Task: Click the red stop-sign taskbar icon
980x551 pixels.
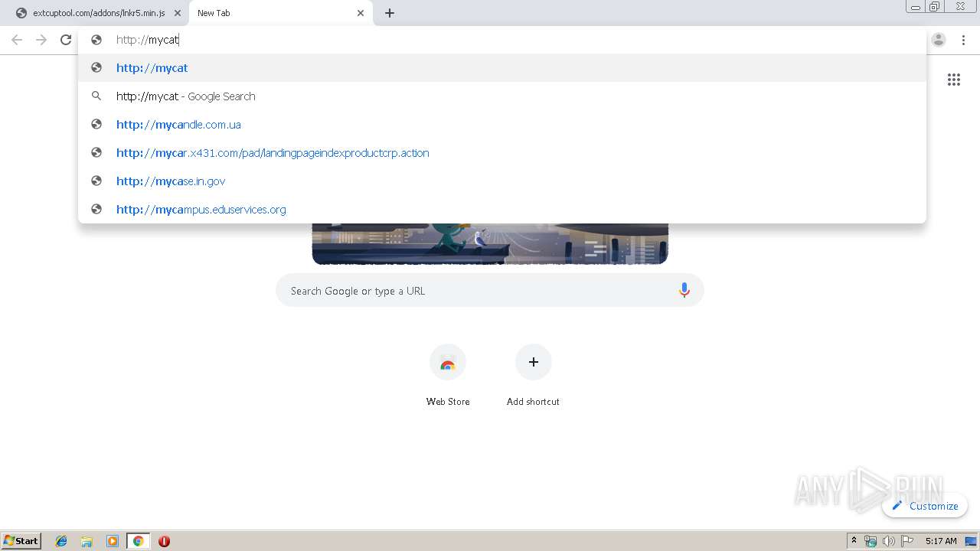Action: pos(164,541)
